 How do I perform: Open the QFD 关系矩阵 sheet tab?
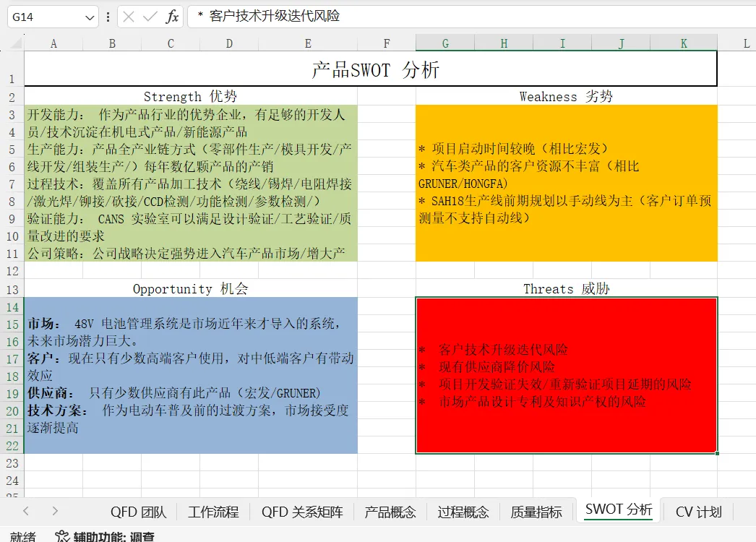coord(302,512)
